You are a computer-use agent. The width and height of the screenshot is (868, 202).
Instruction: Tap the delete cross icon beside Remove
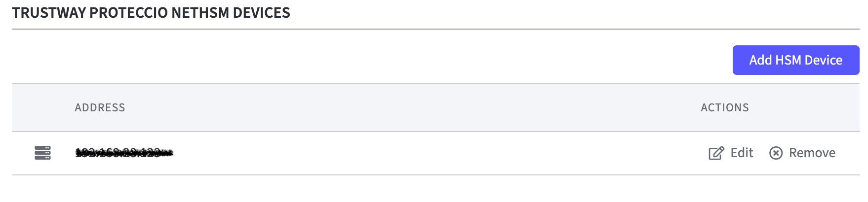coord(776,153)
